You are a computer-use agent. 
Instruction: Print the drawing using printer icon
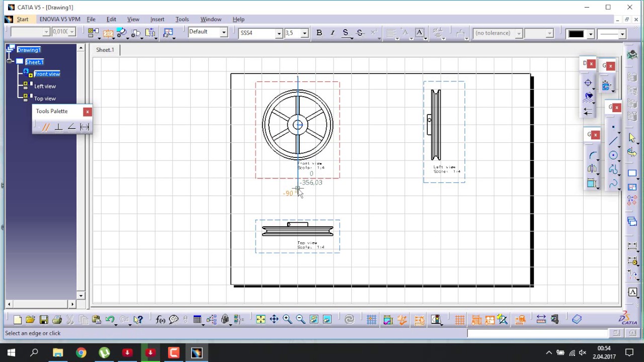tap(57, 320)
